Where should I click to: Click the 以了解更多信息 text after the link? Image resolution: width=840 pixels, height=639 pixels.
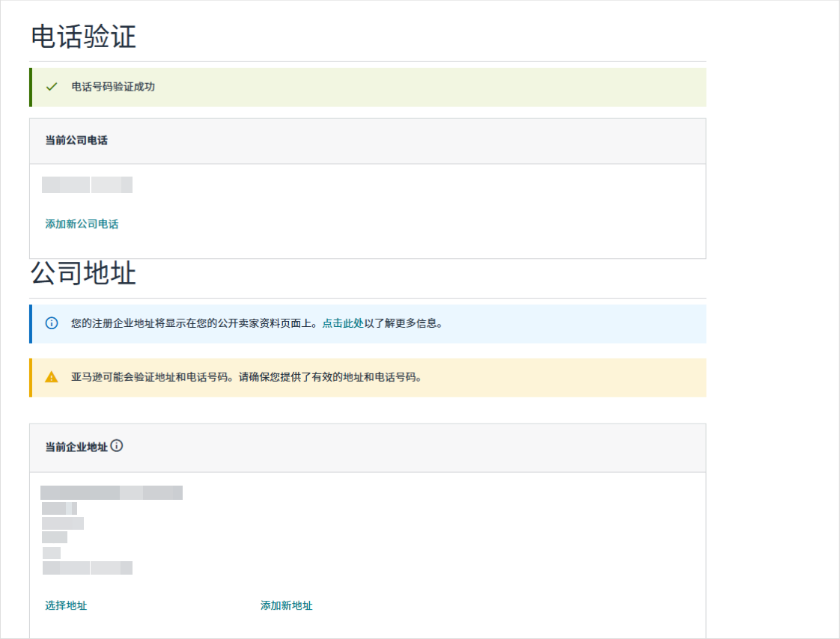(x=404, y=324)
